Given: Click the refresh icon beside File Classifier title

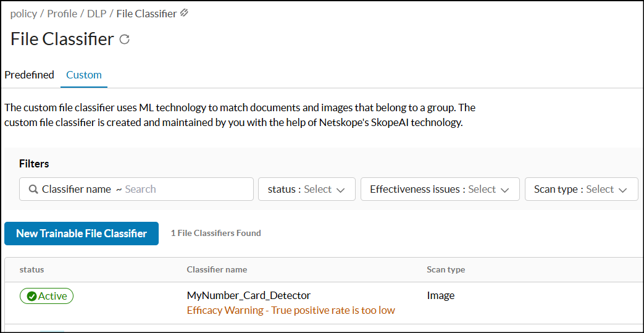Looking at the screenshot, I should [125, 40].
